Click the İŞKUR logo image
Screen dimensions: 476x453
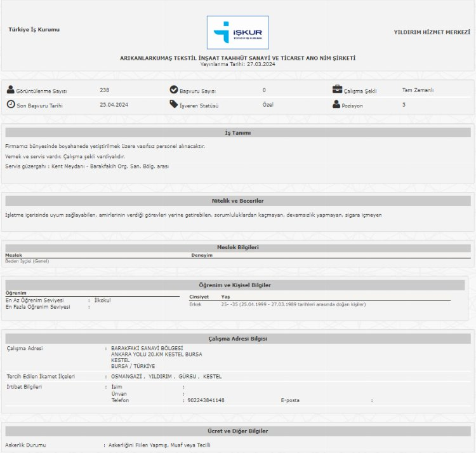coord(237,33)
